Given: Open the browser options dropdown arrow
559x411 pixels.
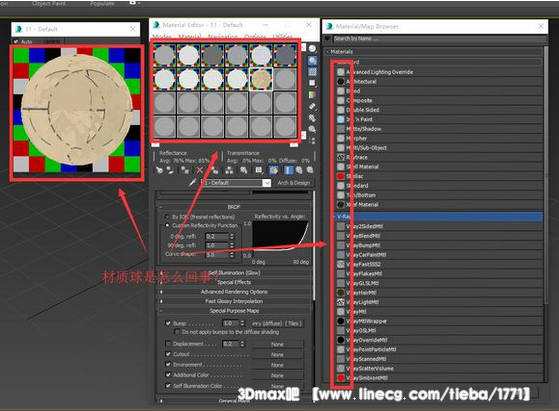Looking at the screenshot, I should click(x=328, y=38).
